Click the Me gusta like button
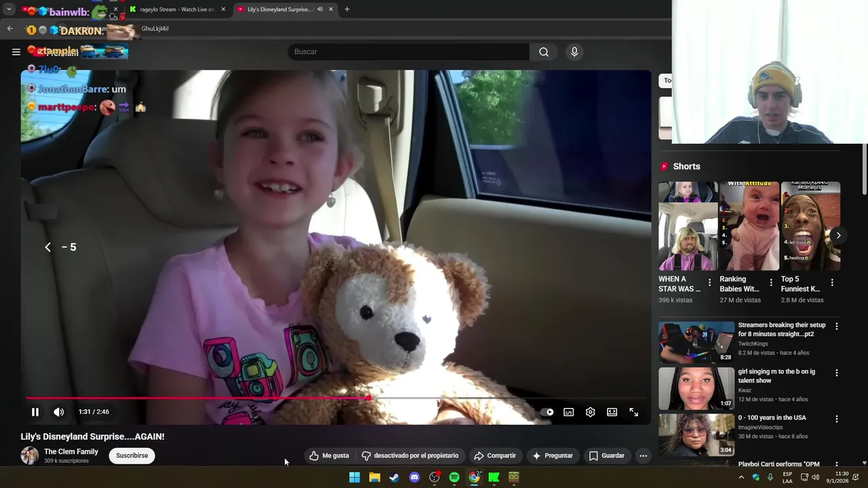 (330, 455)
